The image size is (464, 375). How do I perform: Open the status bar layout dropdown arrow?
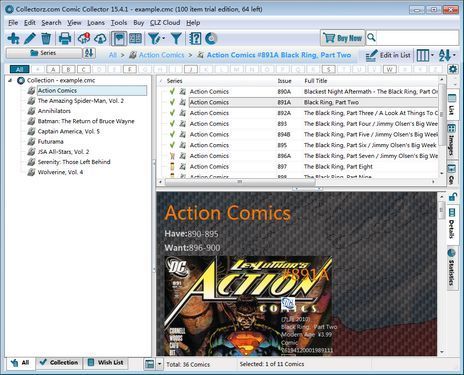pyautogui.click(x=159, y=364)
